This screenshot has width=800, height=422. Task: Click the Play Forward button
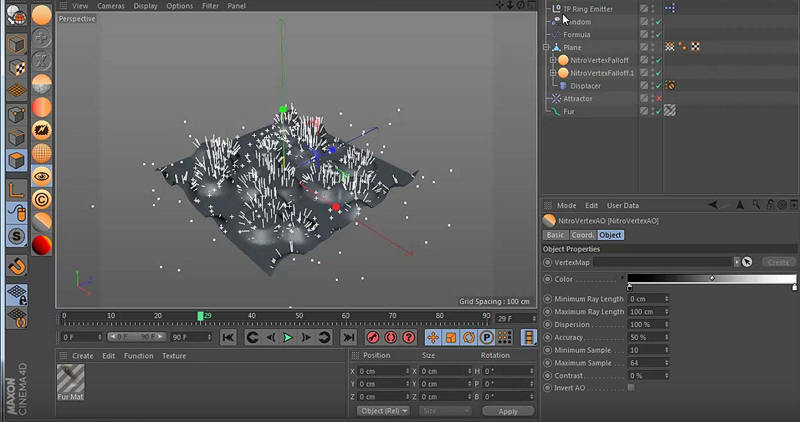pos(289,338)
